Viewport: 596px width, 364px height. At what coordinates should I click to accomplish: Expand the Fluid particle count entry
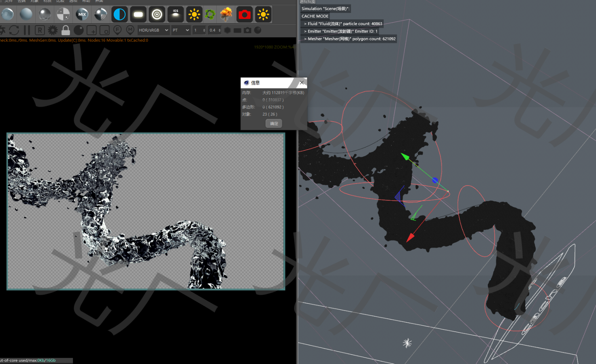click(x=342, y=23)
